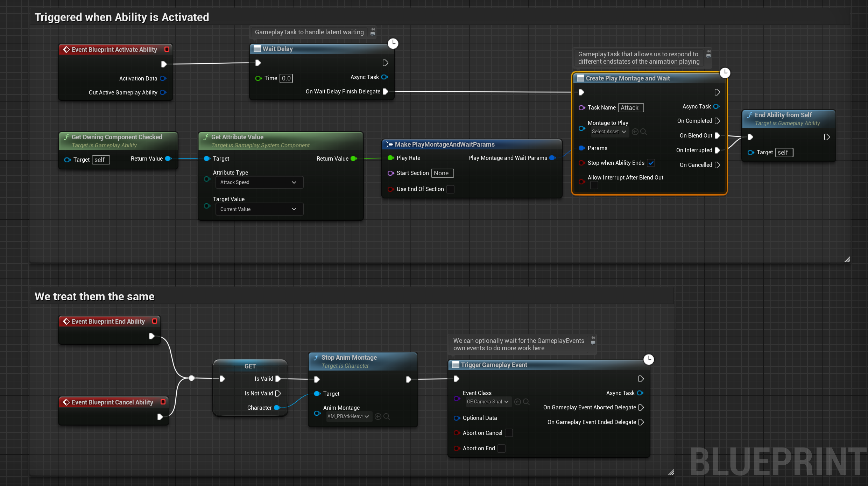Click the use-selected arrow next to GE Camera Shake
This screenshot has height=486, width=868.
tap(518, 402)
